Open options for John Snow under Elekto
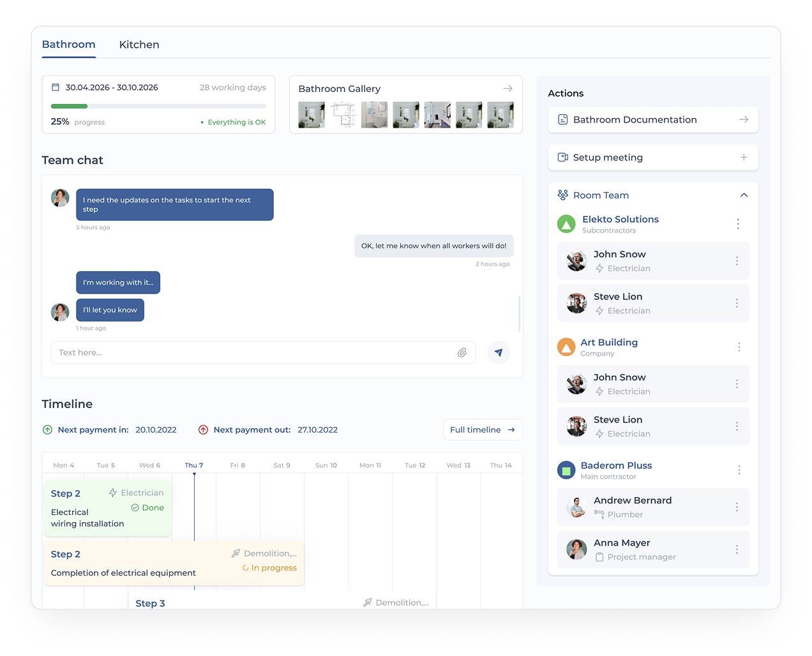This screenshot has height=656, width=812. coord(737,261)
